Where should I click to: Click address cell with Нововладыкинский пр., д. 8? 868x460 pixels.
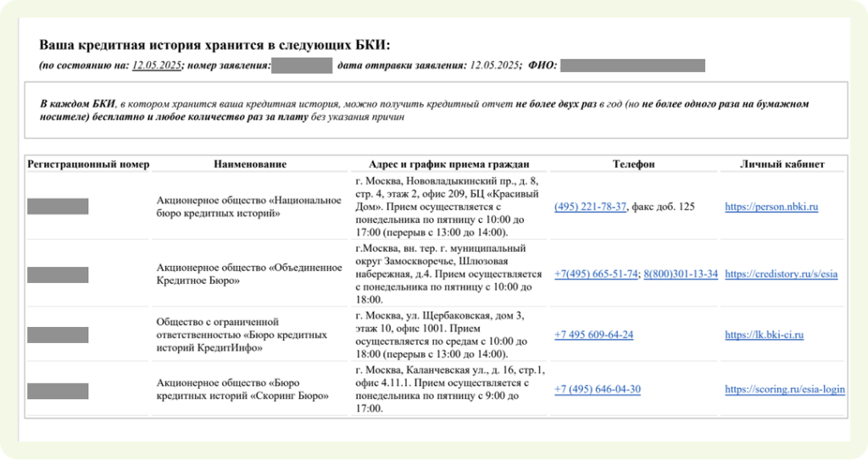(448, 207)
